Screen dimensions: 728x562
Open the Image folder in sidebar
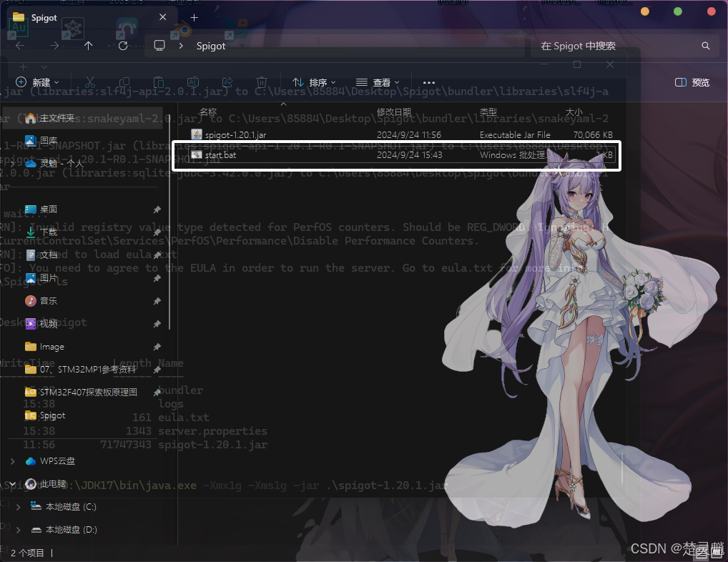[52, 347]
